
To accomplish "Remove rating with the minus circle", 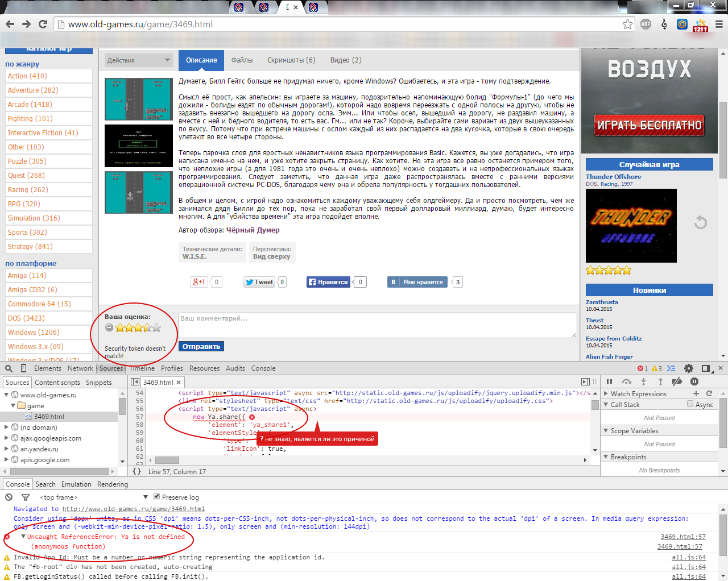I will (109, 327).
